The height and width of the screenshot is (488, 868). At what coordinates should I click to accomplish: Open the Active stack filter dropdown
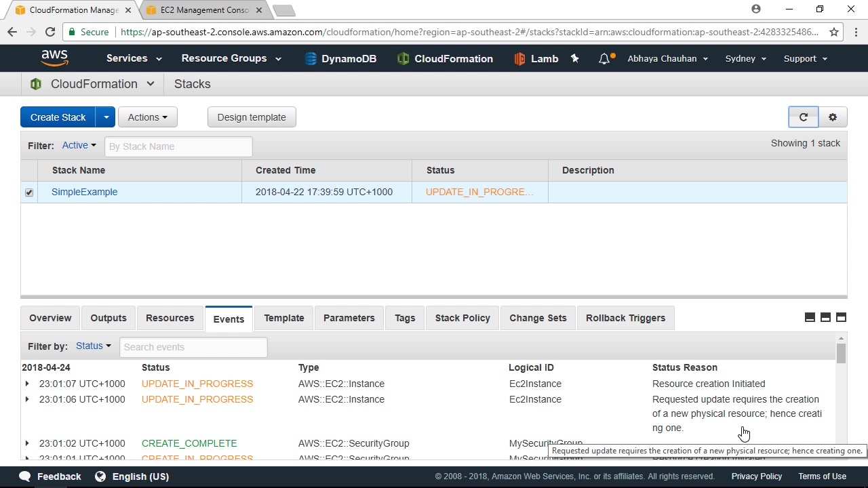click(x=79, y=145)
